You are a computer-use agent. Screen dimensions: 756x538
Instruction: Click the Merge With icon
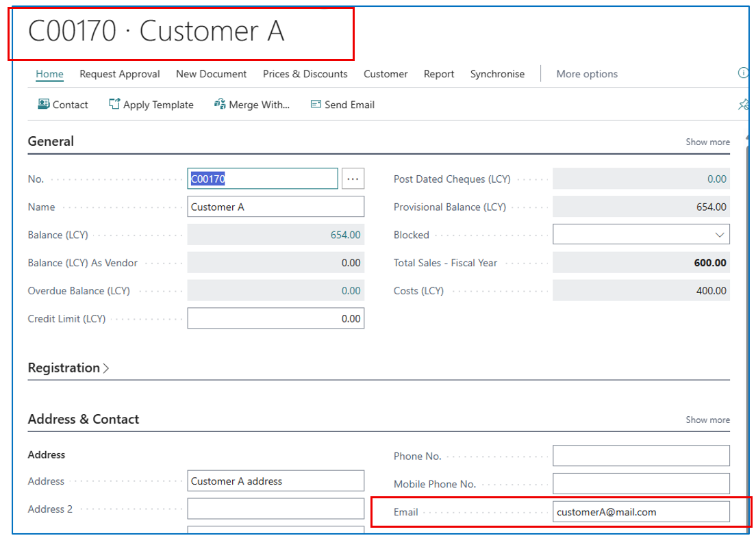point(220,104)
